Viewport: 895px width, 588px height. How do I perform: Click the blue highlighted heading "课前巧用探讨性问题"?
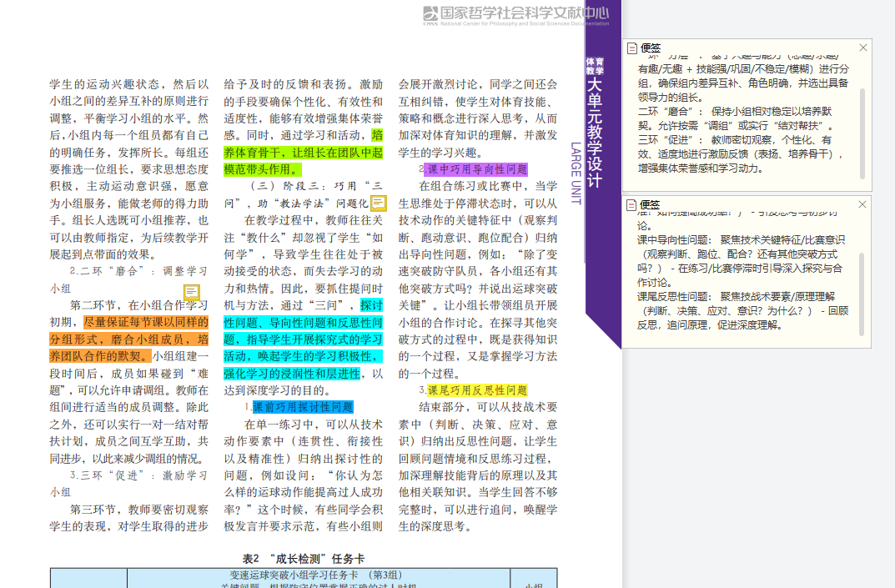(x=303, y=407)
